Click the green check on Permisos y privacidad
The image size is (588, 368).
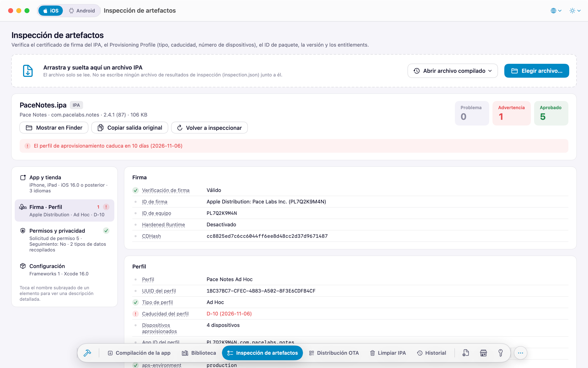point(106,230)
